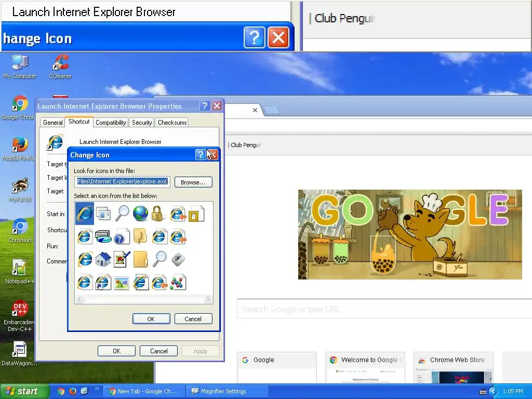Image resolution: width=532 pixels, height=399 pixels.
Task: Click Cancel in Change Icon dialog
Action: tap(193, 319)
